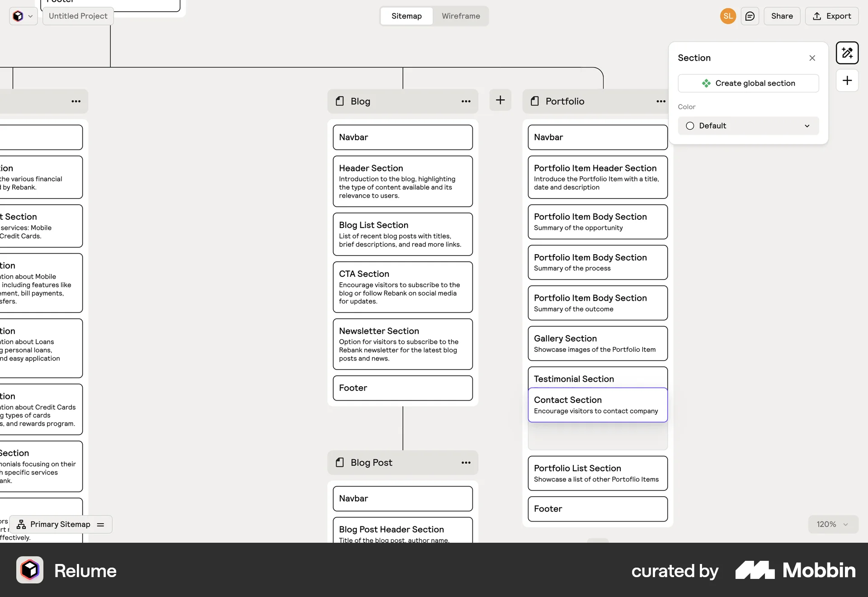The width and height of the screenshot is (868, 597).
Task: Click the sitemap tree icon on Primary Sitemap
Action: coord(21,525)
